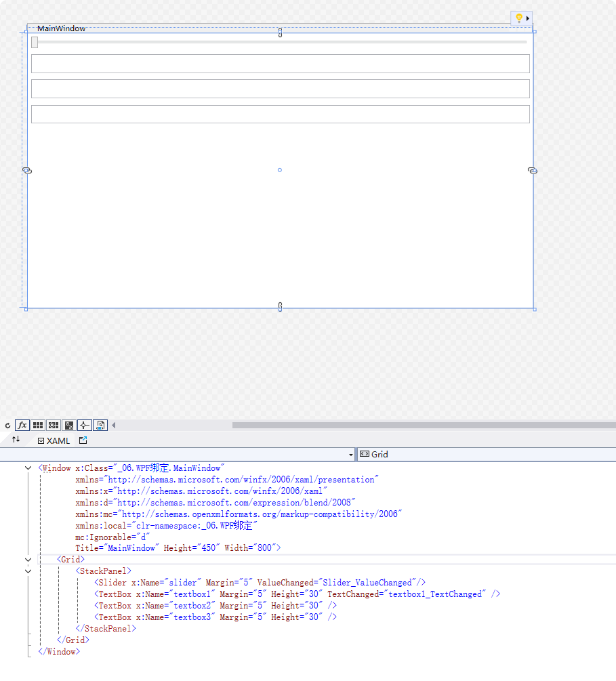616x681 pixels.
Task: Click the opening StackPanel tag in code
Action: point(104,571)
